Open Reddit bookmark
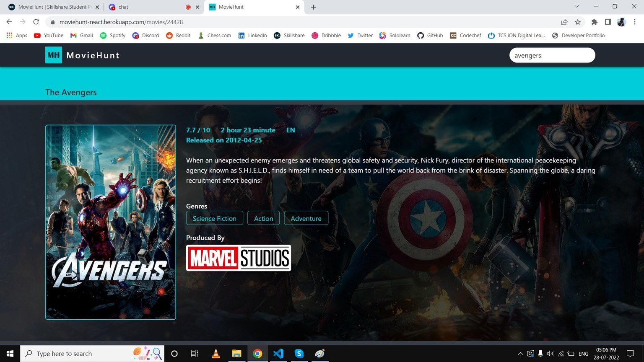Image resolution: width=644 pixels, height=362 pixels. [x=178, y=36]
